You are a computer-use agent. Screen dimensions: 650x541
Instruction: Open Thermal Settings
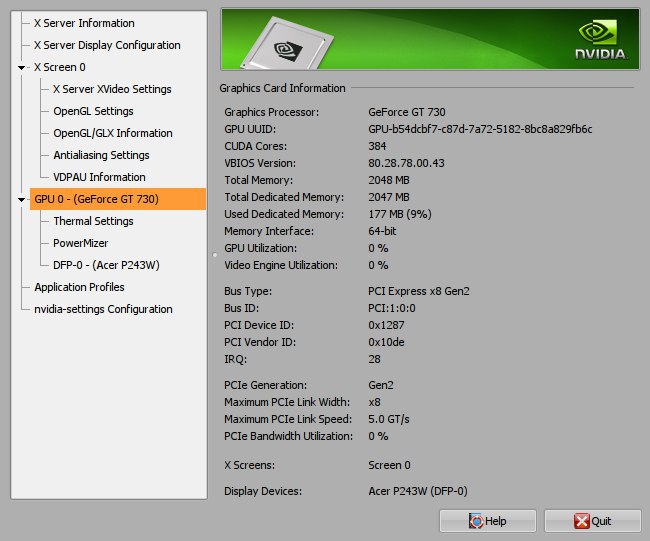pyautogui.click(x=93, y=221)
